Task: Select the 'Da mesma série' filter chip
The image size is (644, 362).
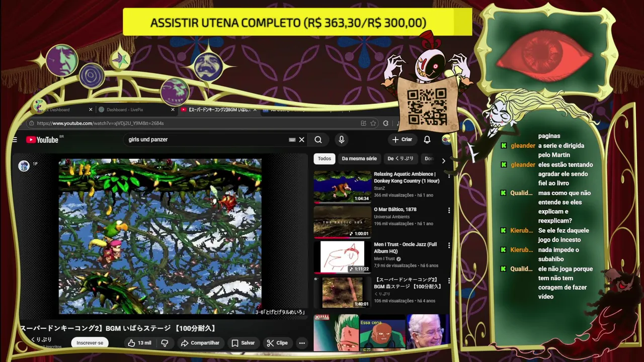Action: (359, 159)
